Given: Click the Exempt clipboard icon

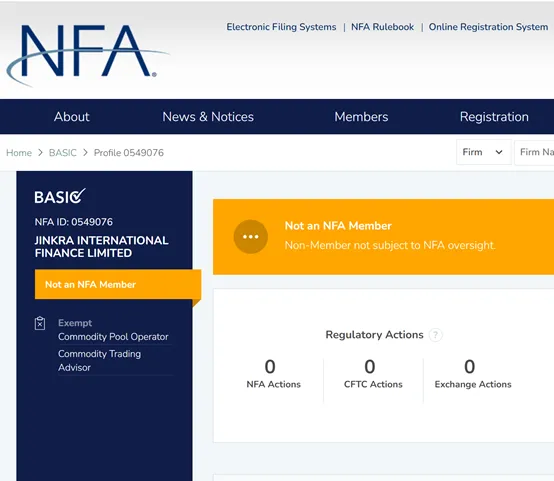Looking at the screenshot, I should 40,323.
